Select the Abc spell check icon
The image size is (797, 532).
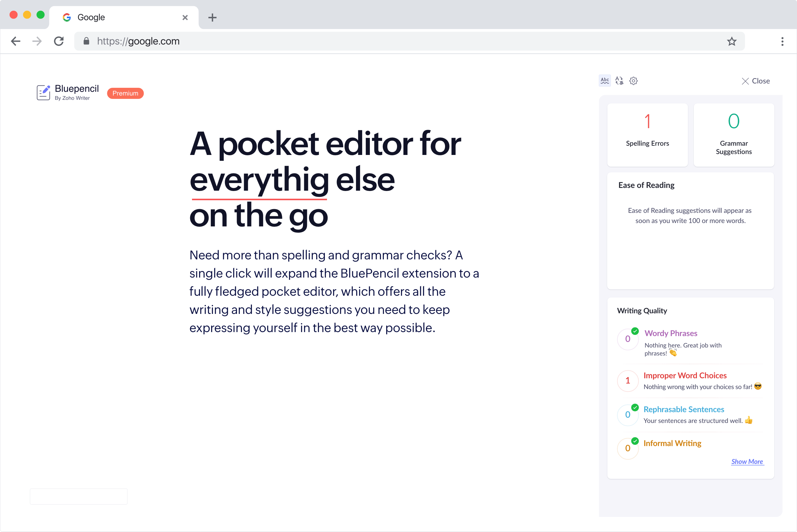[x=605, y=81]
